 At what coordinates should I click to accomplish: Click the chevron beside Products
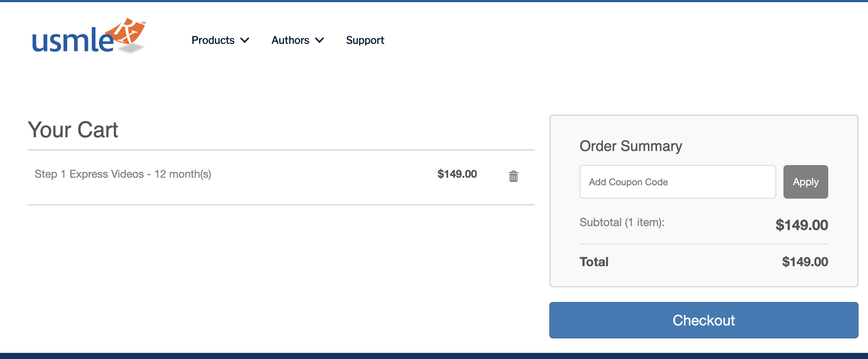click(245, 40)
